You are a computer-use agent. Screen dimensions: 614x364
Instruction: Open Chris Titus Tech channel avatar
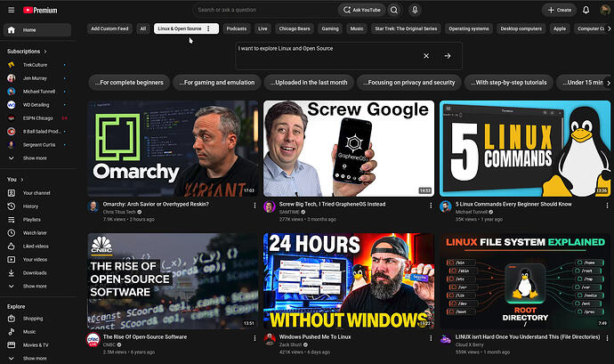tap(93, 206)
